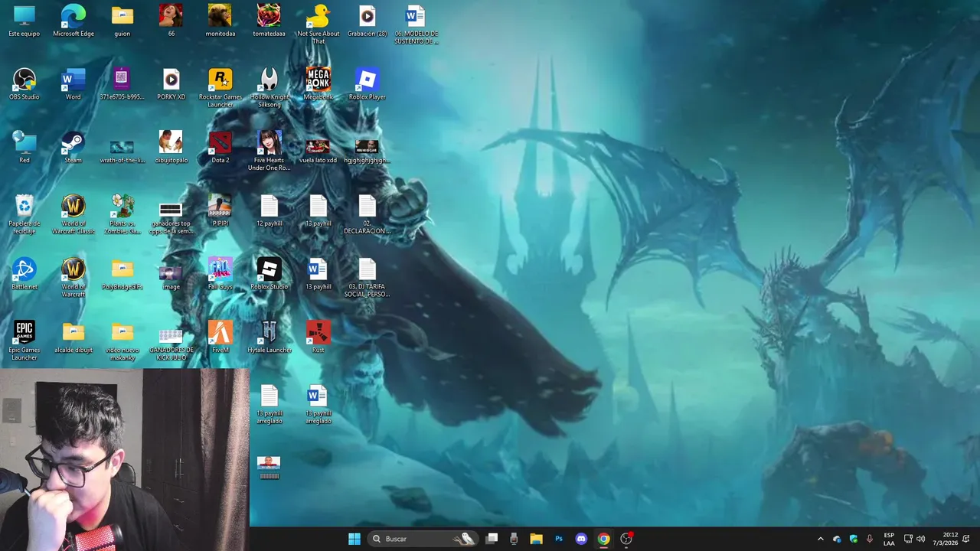Viewport: 980px width, 551px height.
Task: Select the PORKY XD video file
Action: click(171, 84)
